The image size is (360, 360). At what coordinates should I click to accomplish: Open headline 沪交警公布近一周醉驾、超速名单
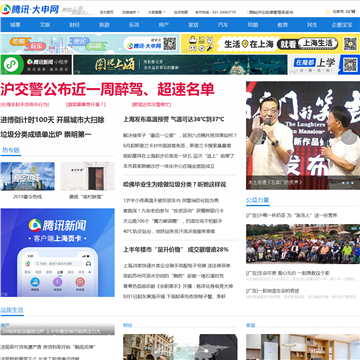tap(107, 90)
